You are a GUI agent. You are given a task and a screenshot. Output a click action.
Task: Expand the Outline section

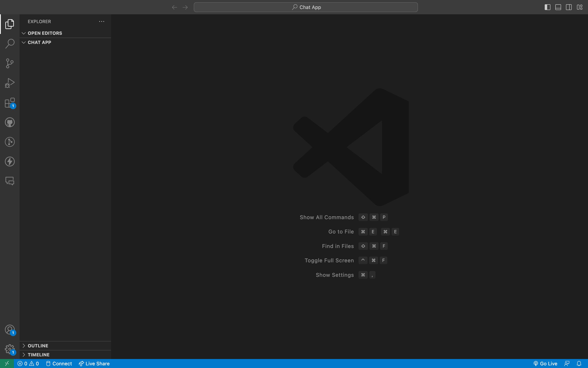click(x=65, y=346)
